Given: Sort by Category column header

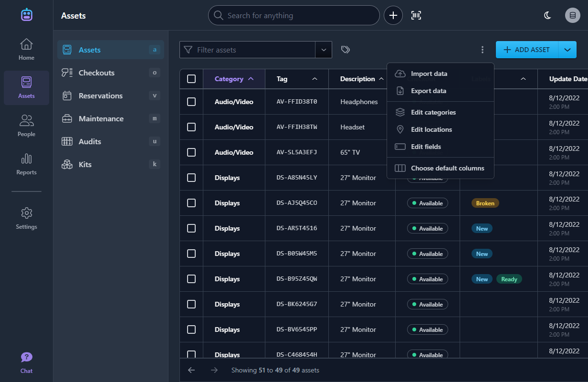Looking at the screenshot, I should 234,79.
